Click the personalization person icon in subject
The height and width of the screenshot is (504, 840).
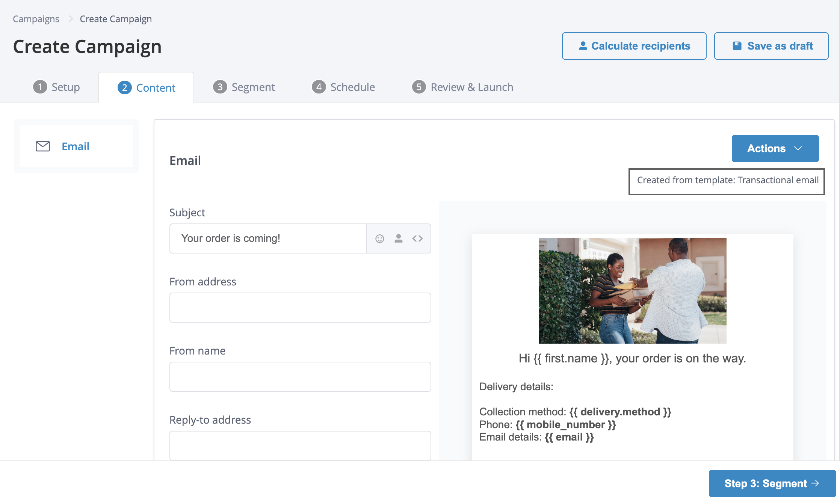tap(399, 238)
